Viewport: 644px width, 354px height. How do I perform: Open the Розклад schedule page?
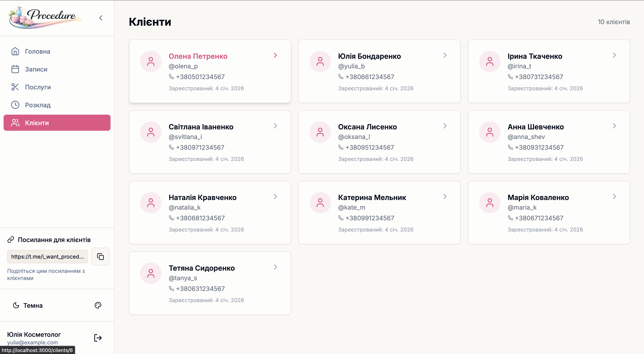pos(38,105)
